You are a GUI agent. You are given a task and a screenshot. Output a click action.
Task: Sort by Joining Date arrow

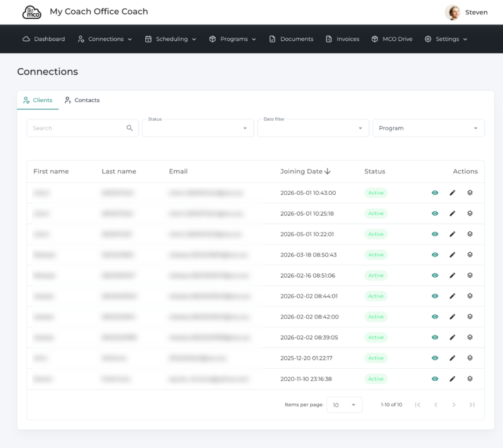pos(328,172)
